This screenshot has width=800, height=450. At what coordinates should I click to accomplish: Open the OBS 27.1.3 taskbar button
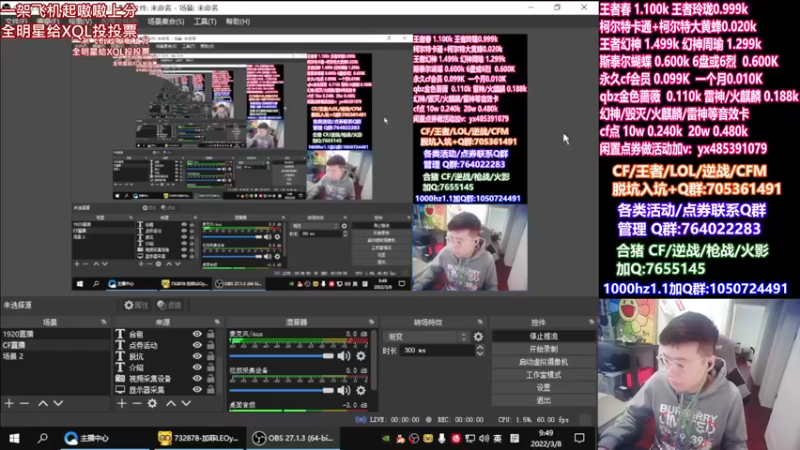293,438
